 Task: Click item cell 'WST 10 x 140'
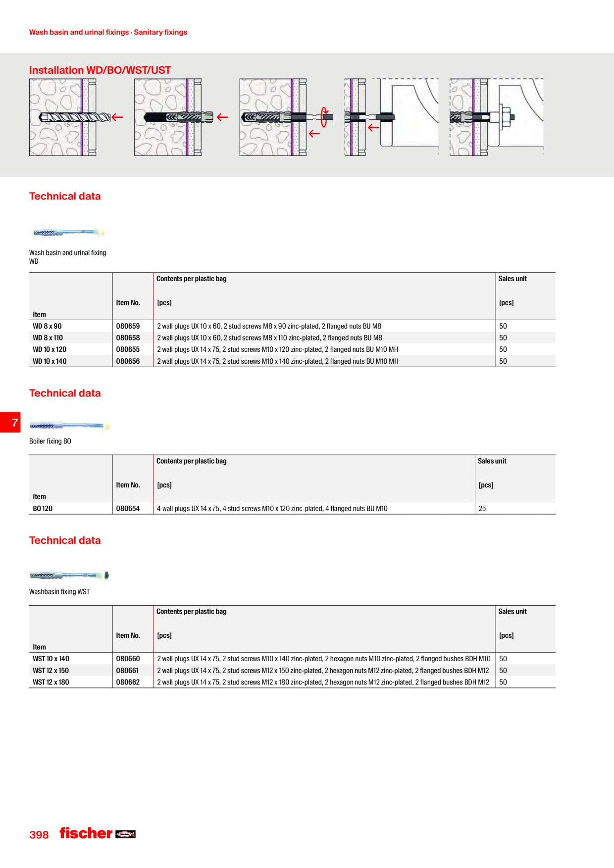coord(51,659)
